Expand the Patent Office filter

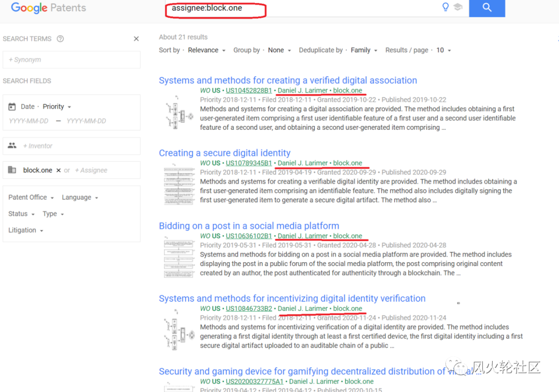tap(31, 198)
